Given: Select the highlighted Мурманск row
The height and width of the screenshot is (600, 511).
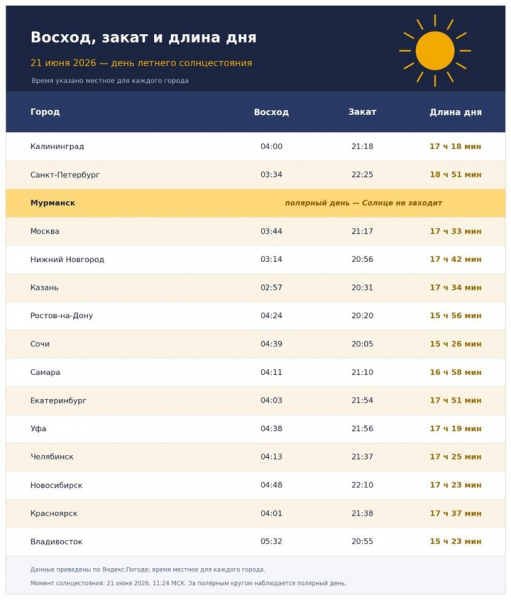Looking at the screenshot, I should point(255,203).
